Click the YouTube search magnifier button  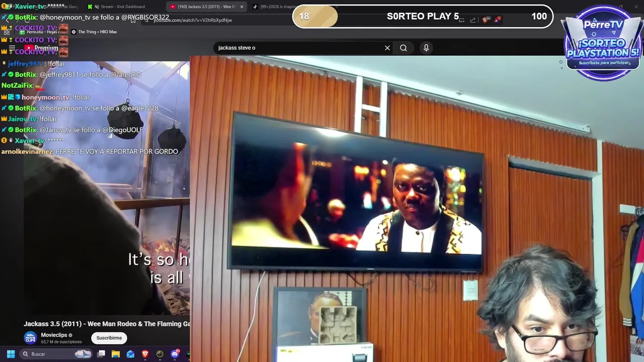(x=404, y=48)
